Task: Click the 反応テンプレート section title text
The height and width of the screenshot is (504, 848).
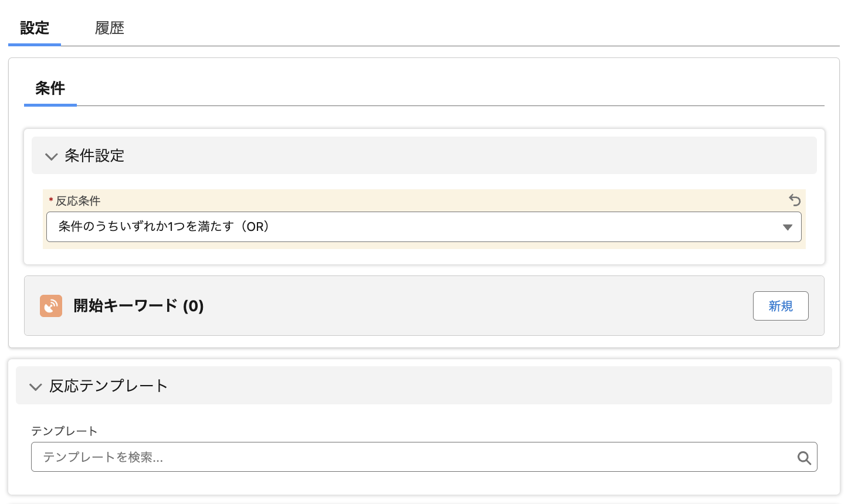Action: pos(108,386)
